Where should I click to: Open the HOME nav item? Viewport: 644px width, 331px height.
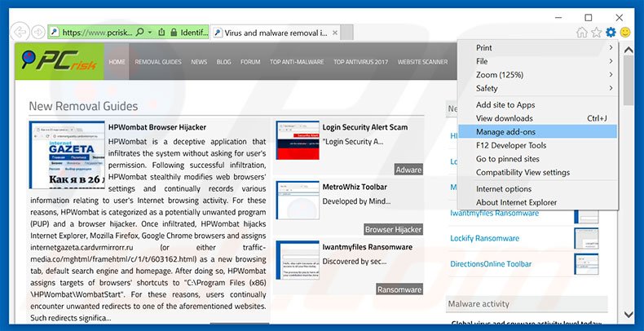pyautogui.click(x=117, y=62)
